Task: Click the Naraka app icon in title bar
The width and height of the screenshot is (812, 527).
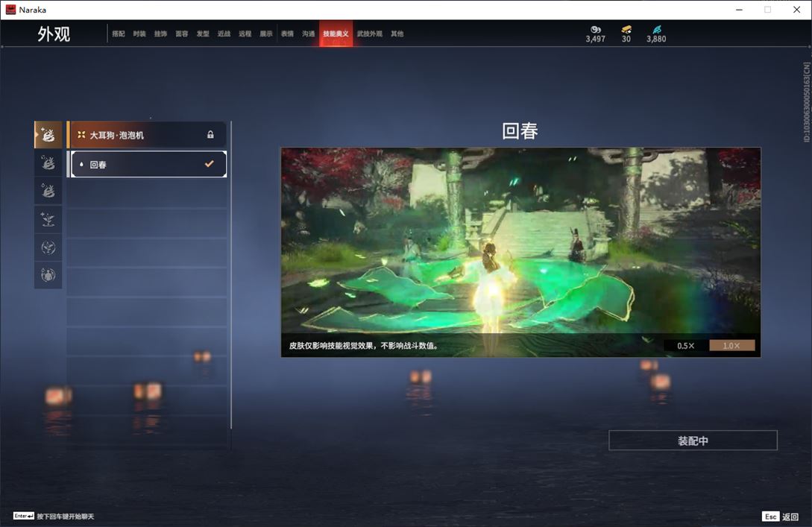Action: [x=10, y=10]
